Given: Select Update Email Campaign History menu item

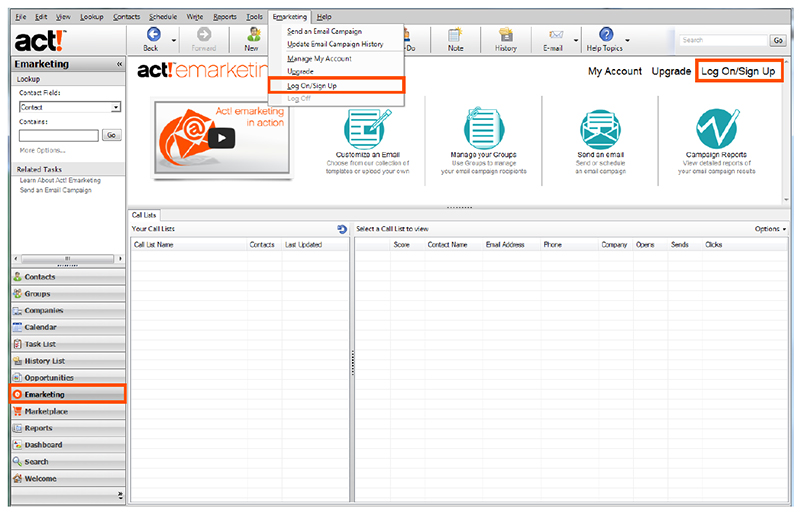Looking at the screenshot, I should pyautogui.click(x=337, y=44).
